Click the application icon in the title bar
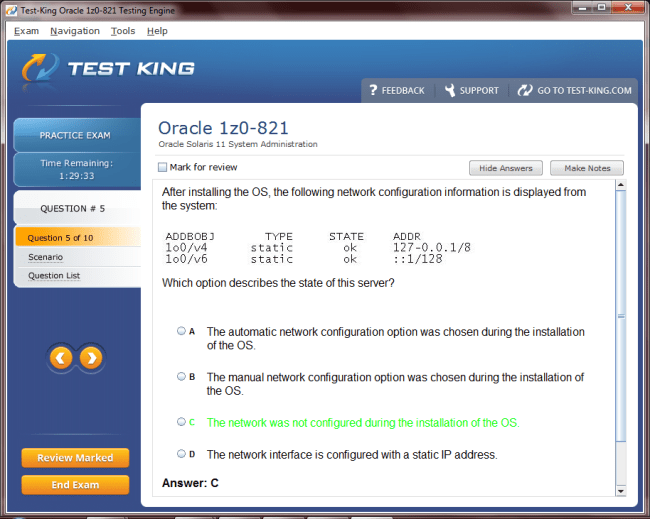Image resolution: width=650 pixels, height=519 pixels. coord(12,10)
